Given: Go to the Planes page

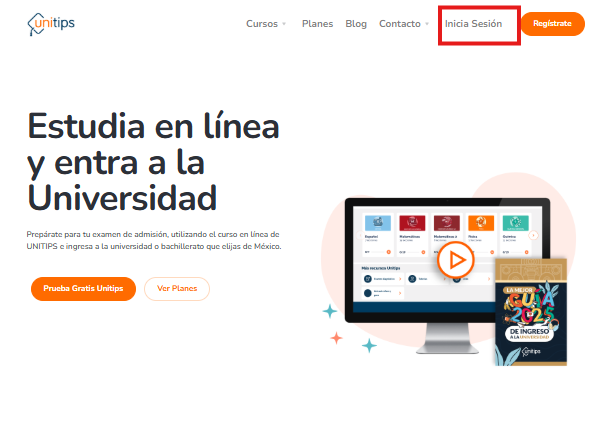Looking at the screenshot, I should (317, 24).
